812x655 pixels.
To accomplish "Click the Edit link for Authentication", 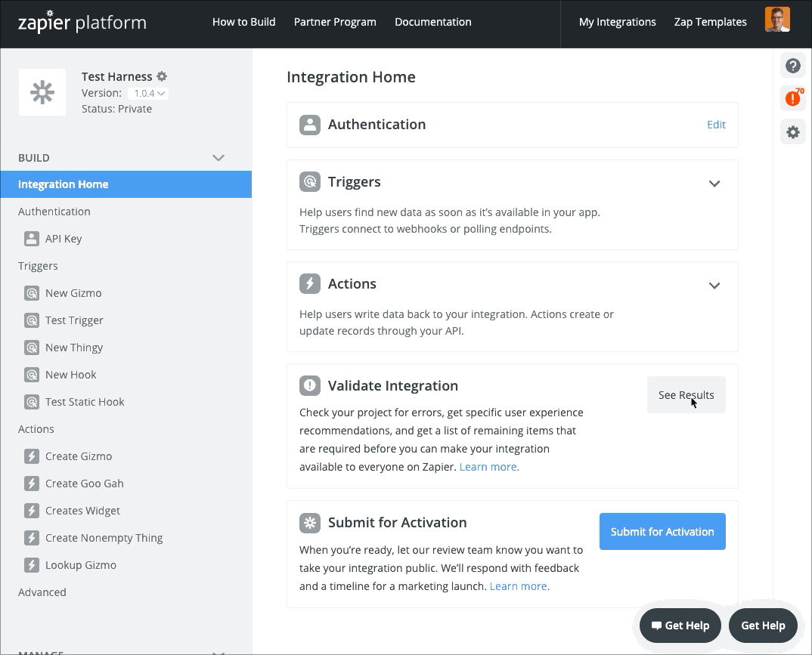I will point(716,125).
